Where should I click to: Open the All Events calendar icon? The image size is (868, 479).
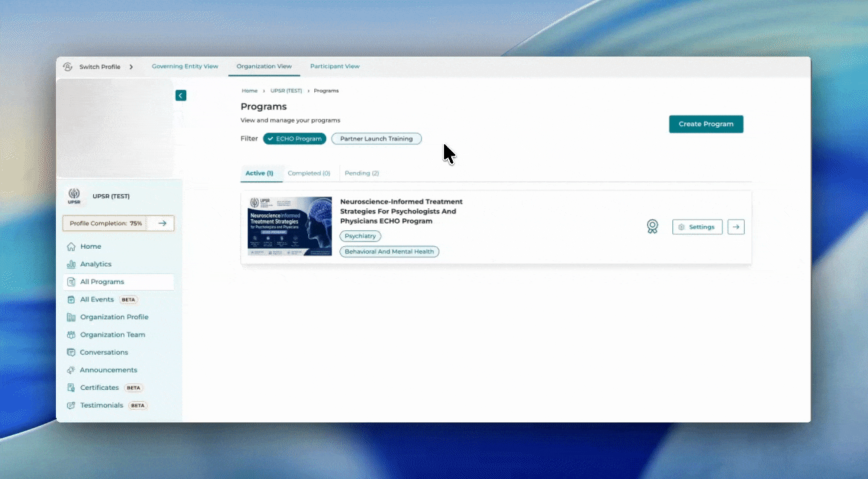71,299
